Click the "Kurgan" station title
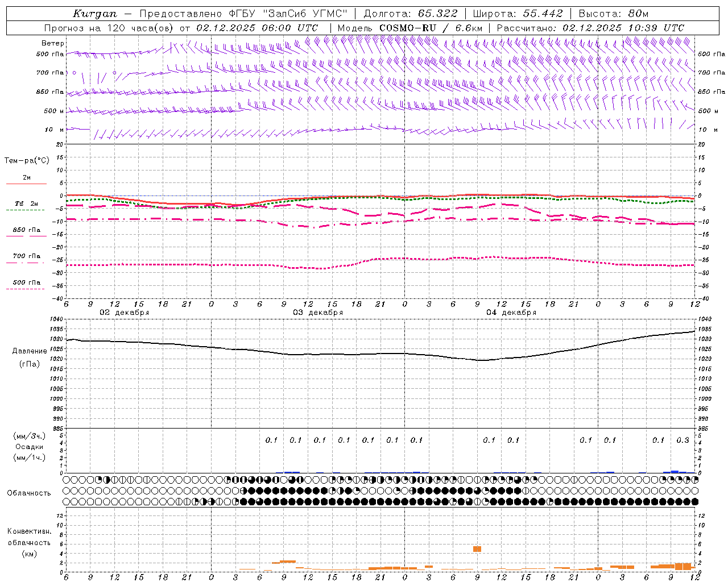 [95, 14]
